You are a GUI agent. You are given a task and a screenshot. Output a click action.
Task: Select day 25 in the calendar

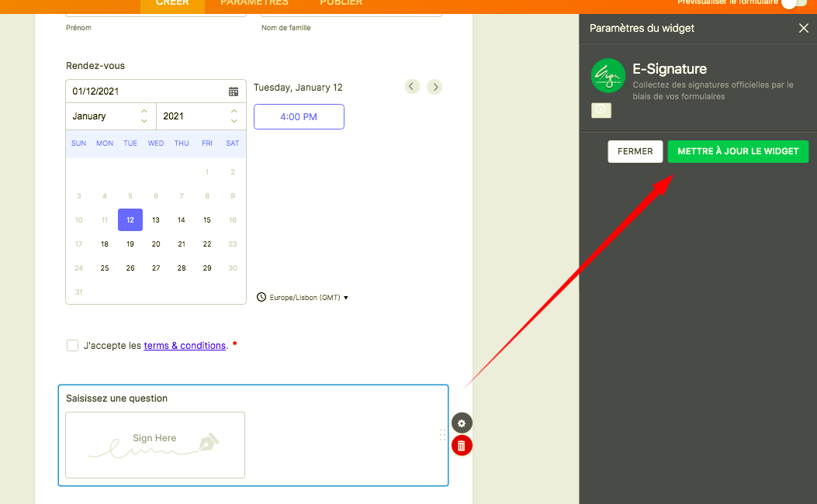click(x=105, y=268)
